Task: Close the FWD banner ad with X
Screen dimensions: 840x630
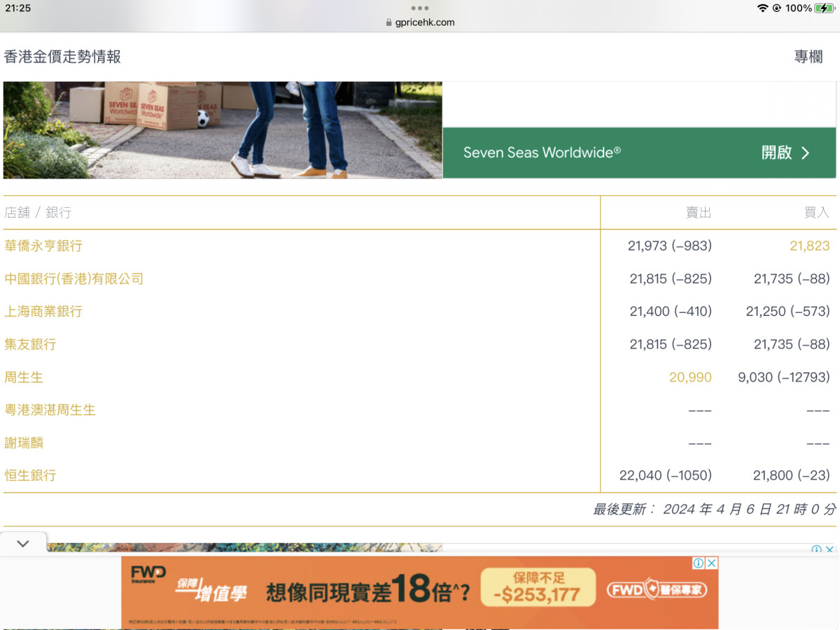Action: (x=712, y=563)
